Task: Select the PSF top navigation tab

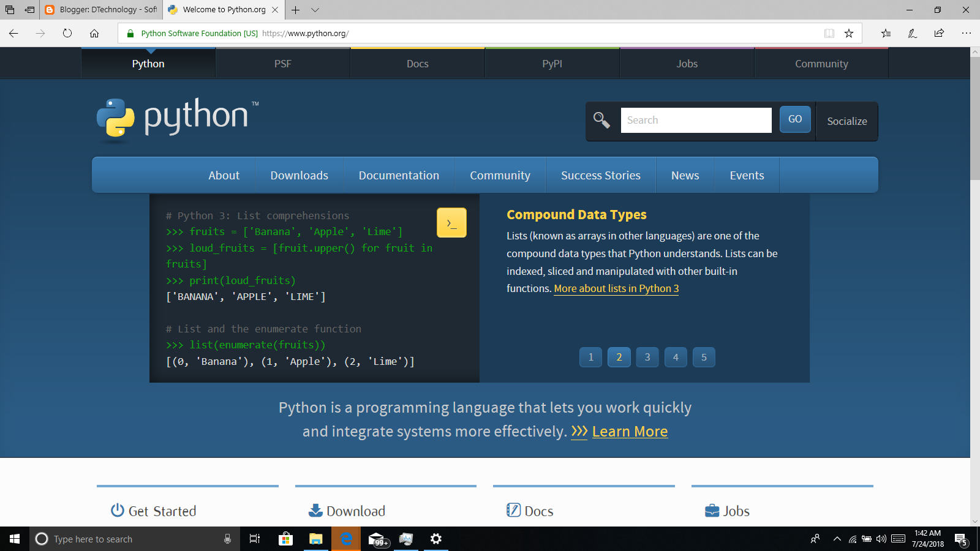Action: pyautogui.click(x=283, y=64)
